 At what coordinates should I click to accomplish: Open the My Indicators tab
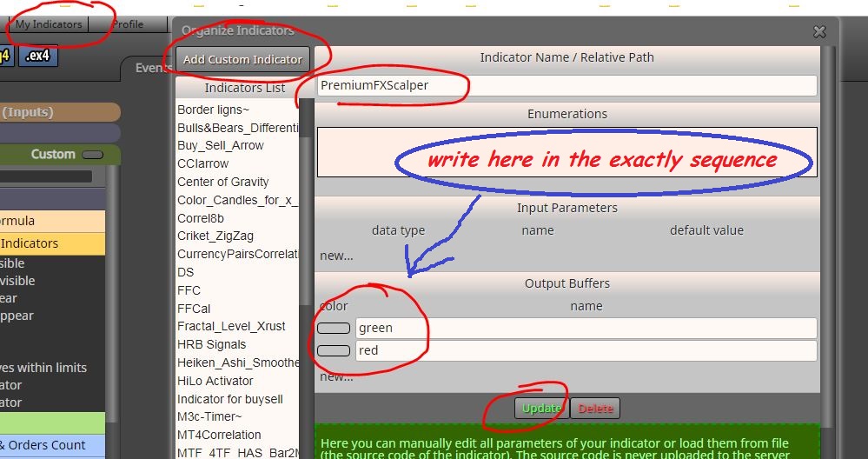point(48,24)
